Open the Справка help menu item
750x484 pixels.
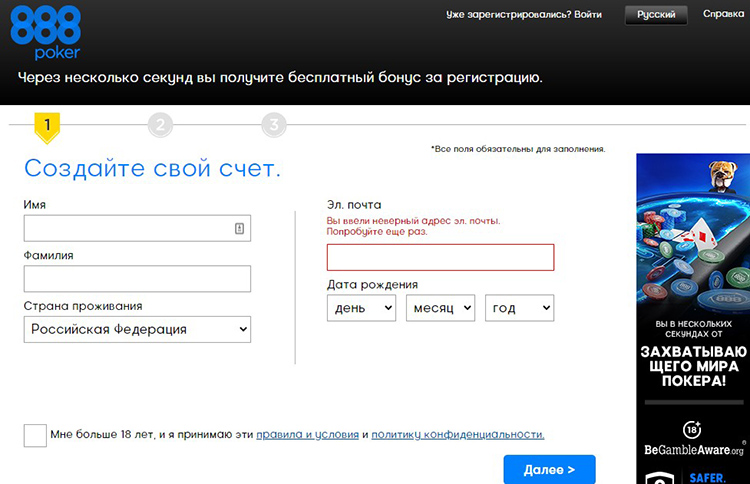[723, 14]
